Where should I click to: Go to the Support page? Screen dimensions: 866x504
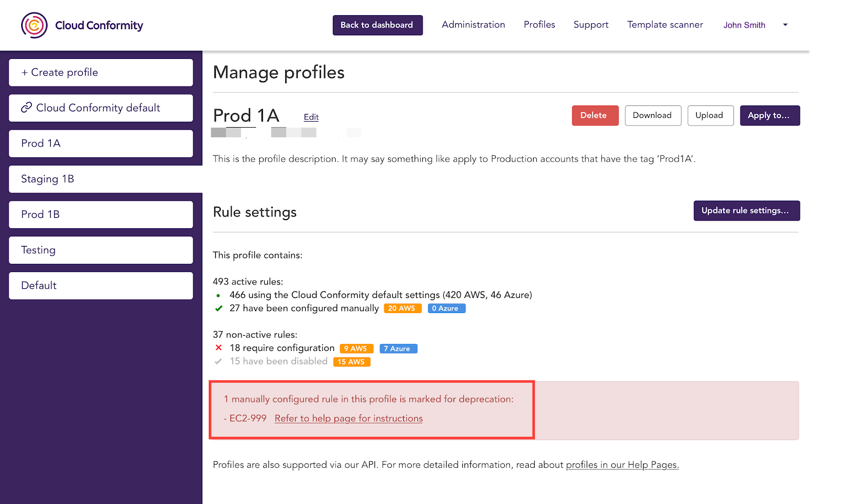tap(591, 25)
